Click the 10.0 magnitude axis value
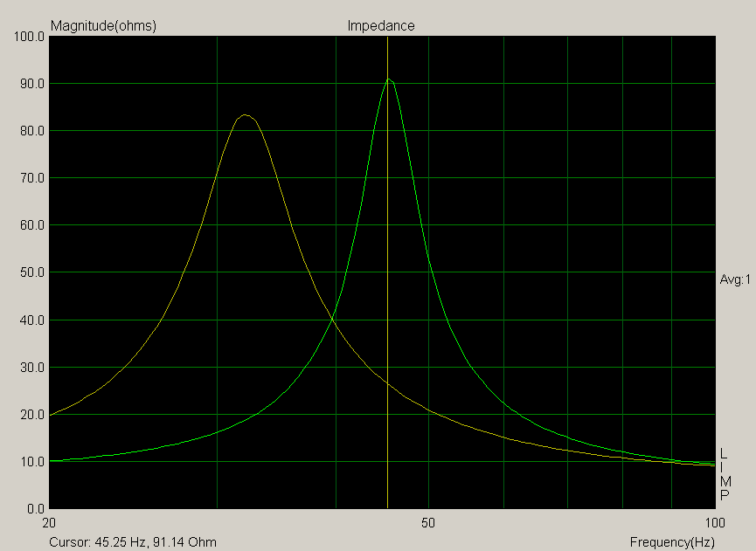Image resolution: width=756 pixels, height=551 pixels. [x=32, y=462]
